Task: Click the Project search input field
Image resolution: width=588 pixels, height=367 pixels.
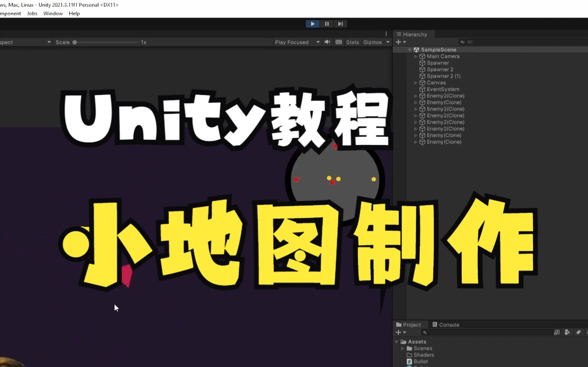Action: click(487, 332)
